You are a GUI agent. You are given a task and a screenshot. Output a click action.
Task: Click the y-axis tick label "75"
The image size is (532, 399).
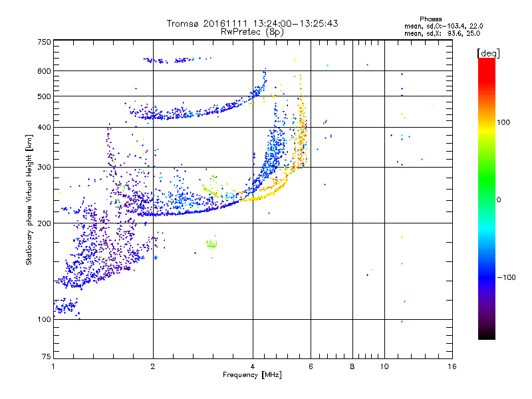point(47,356)
